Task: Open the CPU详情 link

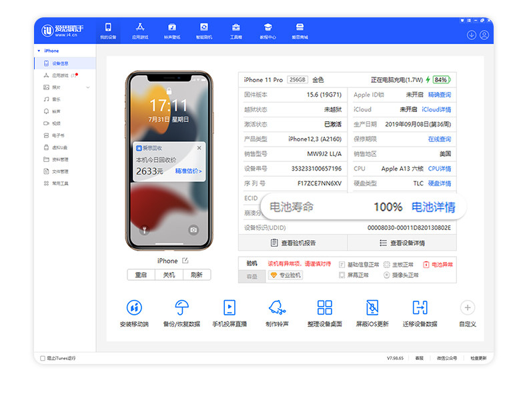Action: pyautogui.click(x=440, y=169)
